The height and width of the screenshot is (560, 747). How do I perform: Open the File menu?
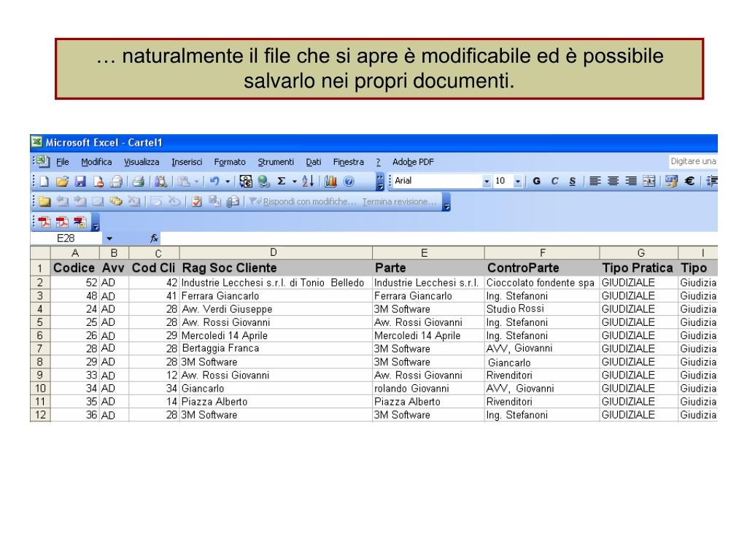click(x=63, y=162)
